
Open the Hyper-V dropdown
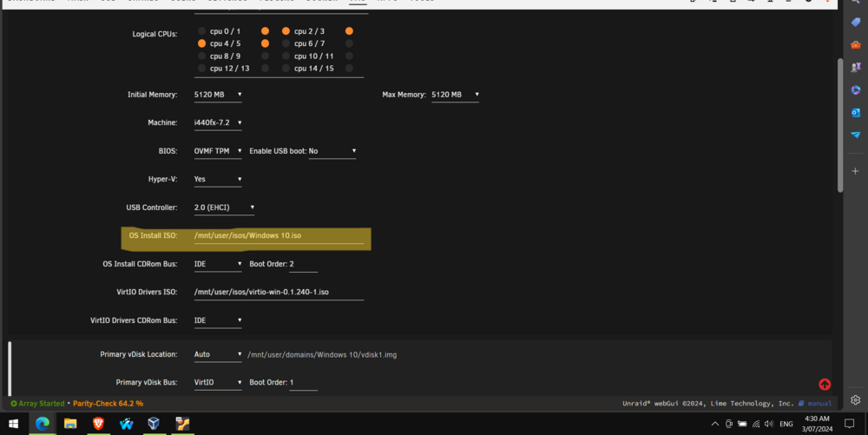pos(218,180)
